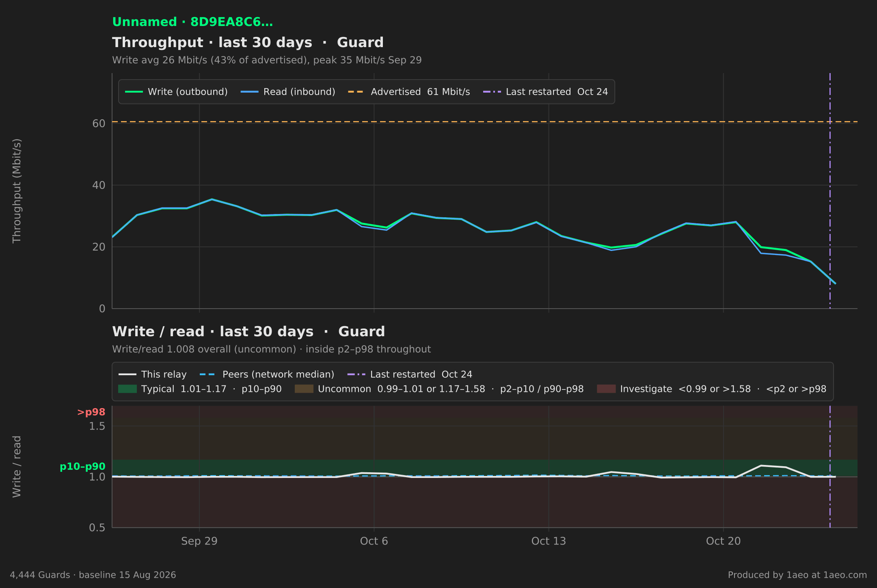Click the 'Throughput (Mbit/s)' y-axis title
The width and height of the screenshot is (877, 588).
[17, 191]
